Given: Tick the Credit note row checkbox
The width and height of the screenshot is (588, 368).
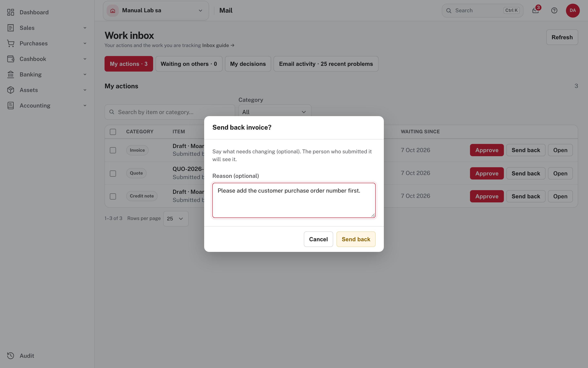Looking at the screenshot, I should (113, 196).
